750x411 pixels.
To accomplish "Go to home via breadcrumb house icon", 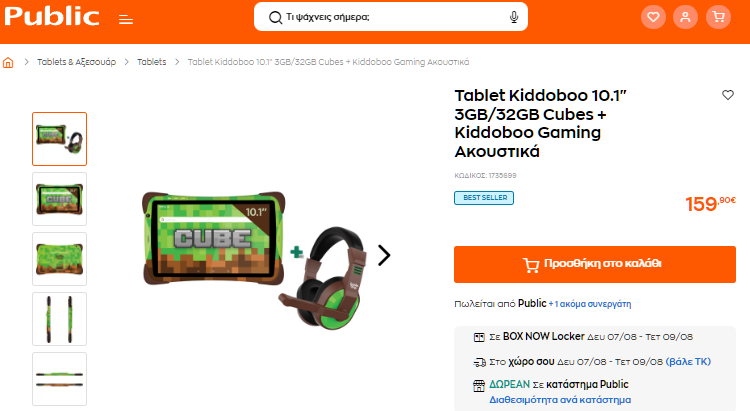I will [x=8, y=63].
